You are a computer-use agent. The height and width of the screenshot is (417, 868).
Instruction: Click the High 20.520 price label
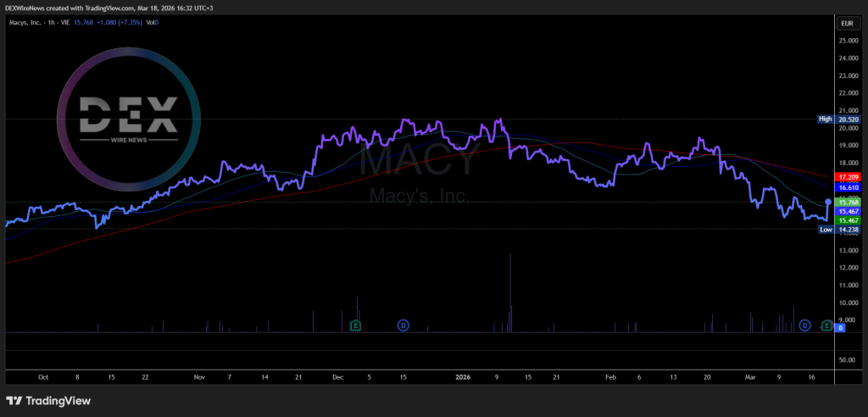(x=839, y=119)
